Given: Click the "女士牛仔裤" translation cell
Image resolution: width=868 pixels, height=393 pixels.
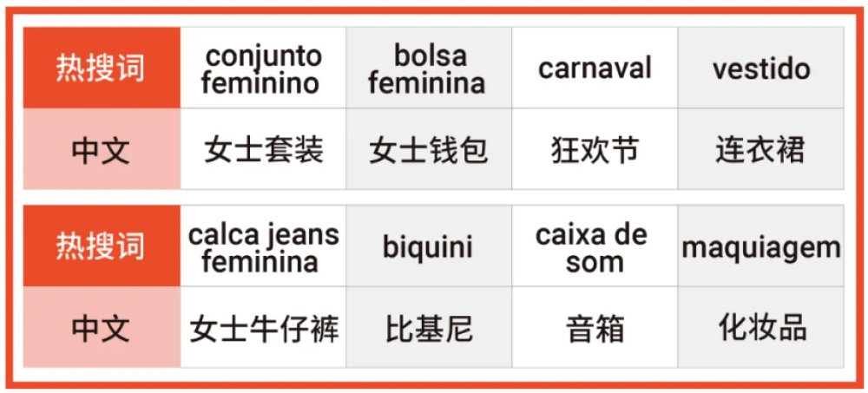Looking at the screenshot, I should [263, 327].
